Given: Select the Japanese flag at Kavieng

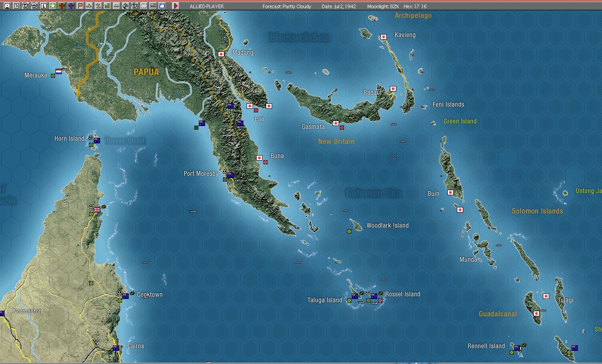Looking at the screenshot, I should pos(384,37).
